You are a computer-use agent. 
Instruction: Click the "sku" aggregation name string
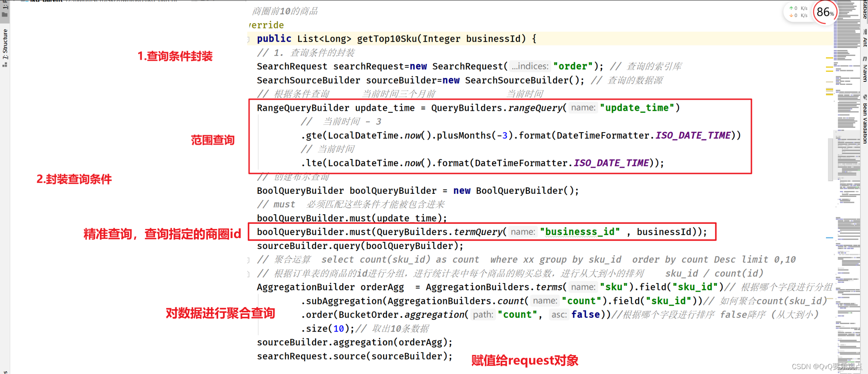(614, 287)
